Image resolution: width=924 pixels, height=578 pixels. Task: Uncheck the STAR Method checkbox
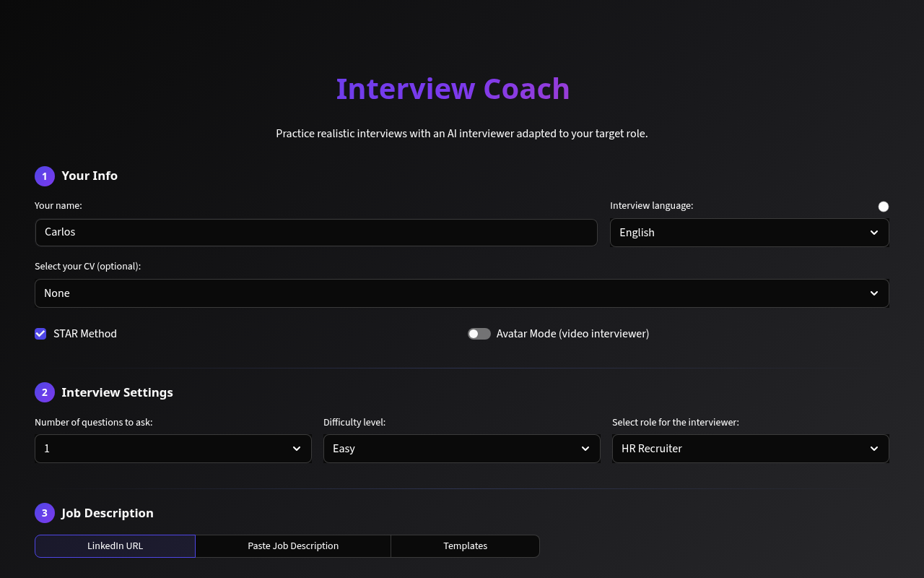[40, 333]
